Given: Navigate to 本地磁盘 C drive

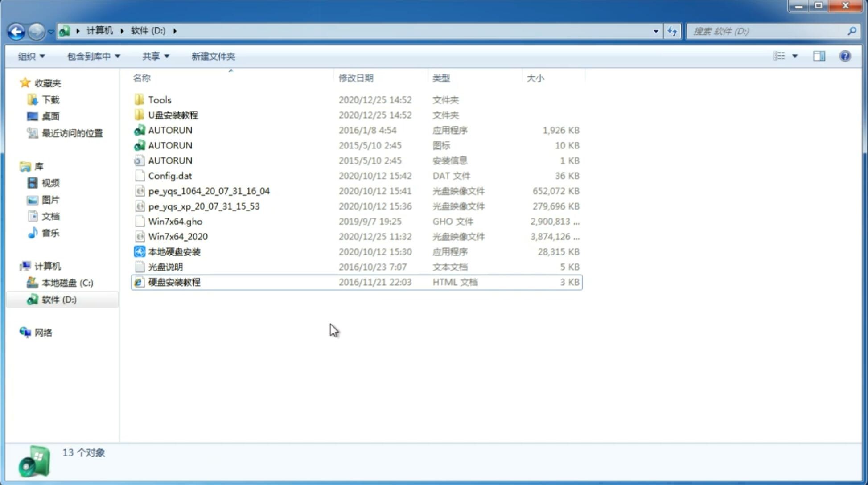Looking at the screenshot, I should pos(67,283).
